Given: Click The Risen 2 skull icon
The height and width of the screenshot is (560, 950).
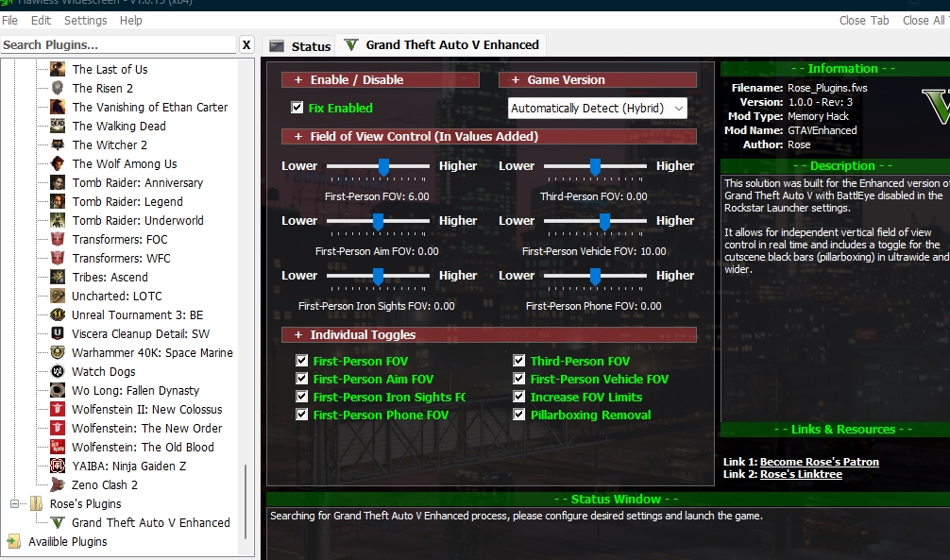Looking at the screenshot, I should pos(58,88).
